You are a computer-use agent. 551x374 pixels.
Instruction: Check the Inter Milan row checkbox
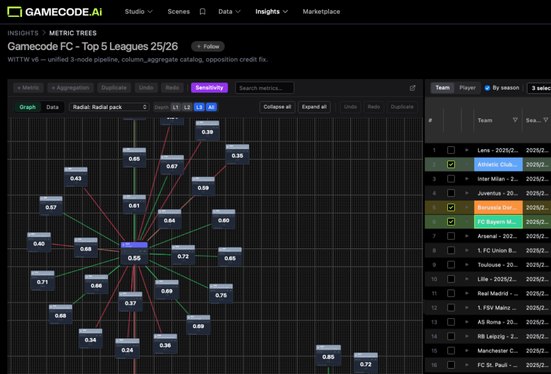pos(451,179)
